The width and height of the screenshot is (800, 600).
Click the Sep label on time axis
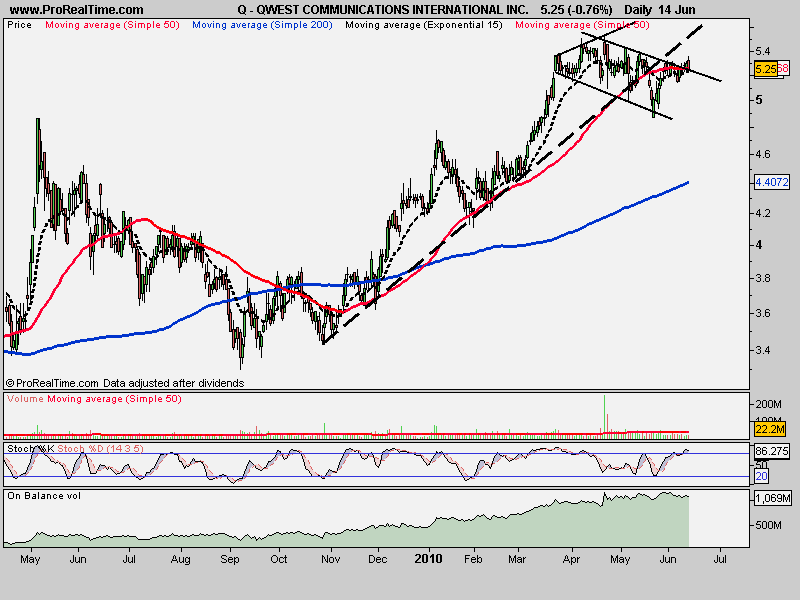[230, 559]
